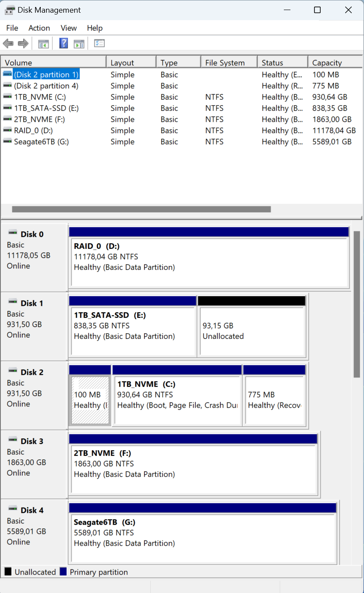364x593 pixels.
Task: Click the horizontal scrollbar in volume list
Action: click(x=141, y=209)
